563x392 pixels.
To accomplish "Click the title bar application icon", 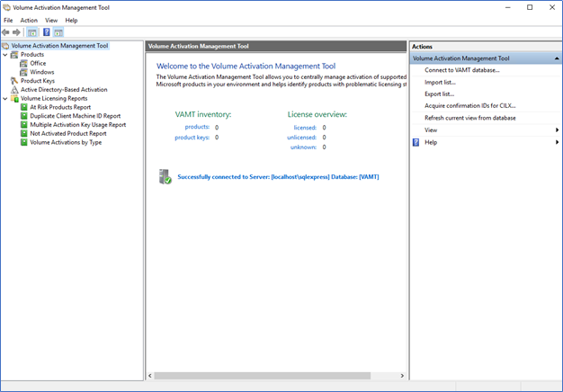I will pos(6,7).
